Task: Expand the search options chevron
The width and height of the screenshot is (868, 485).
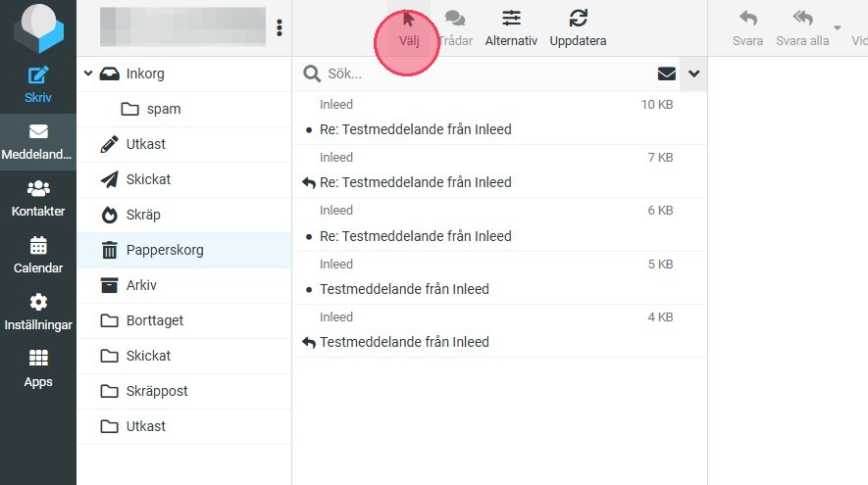Action: (693, 73)
